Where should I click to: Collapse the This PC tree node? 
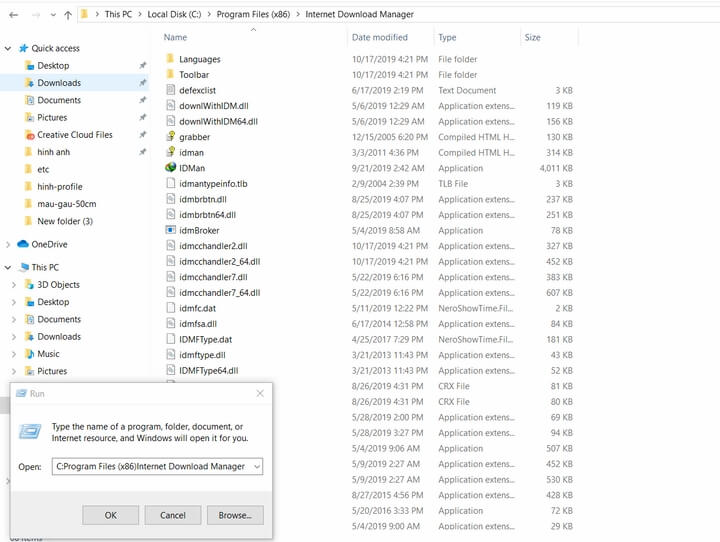(x=8, y=267)
